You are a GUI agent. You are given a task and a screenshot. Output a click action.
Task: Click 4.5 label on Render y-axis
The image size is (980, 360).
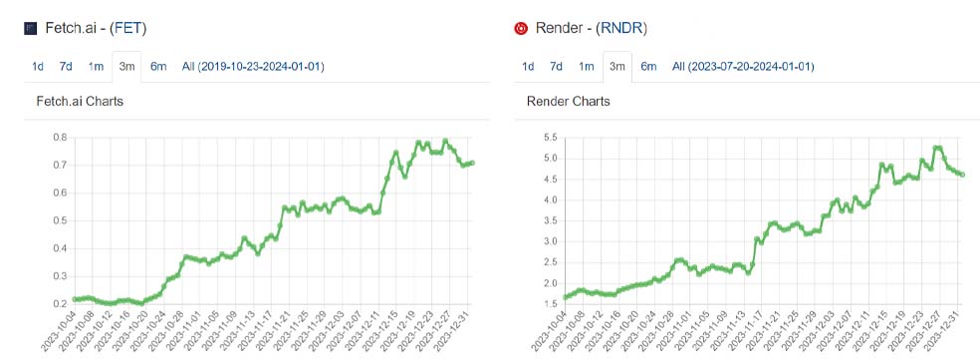pyautogui.click(x=550, y=180)
